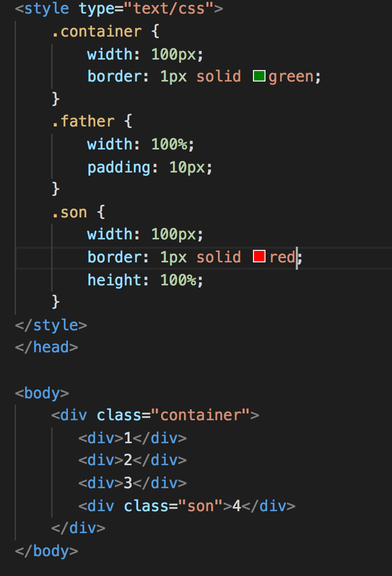
Task: Open the green color swatch picker
Action: click(259, 76)
